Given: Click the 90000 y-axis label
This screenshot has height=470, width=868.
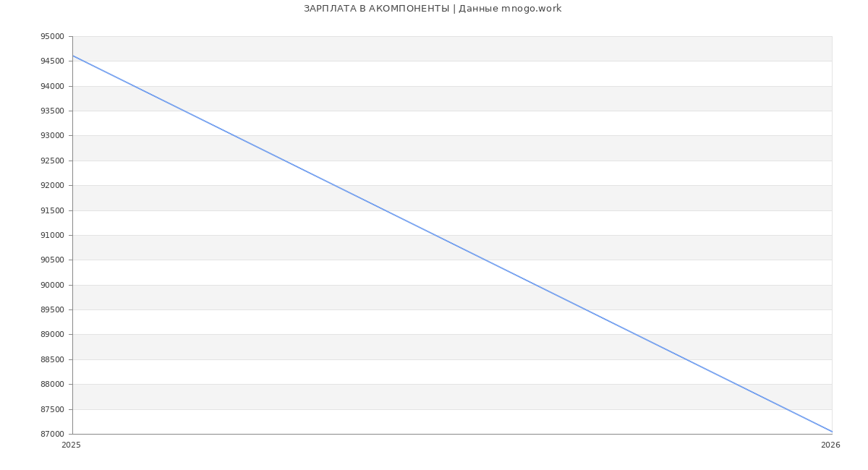Looking at the screenshot, I should click(x=52, y=285).
